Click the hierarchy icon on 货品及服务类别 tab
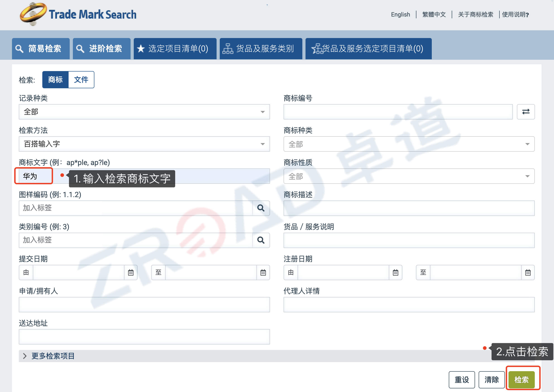 (228, 48)
